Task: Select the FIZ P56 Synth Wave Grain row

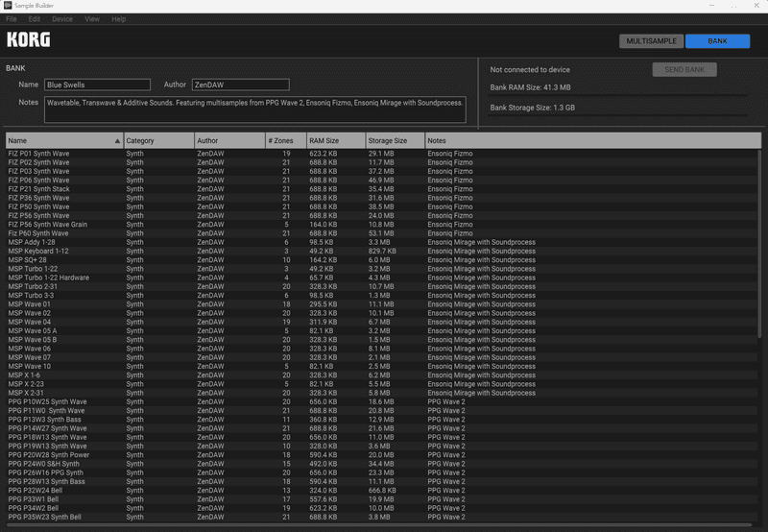Action: [x=381, y=225]
